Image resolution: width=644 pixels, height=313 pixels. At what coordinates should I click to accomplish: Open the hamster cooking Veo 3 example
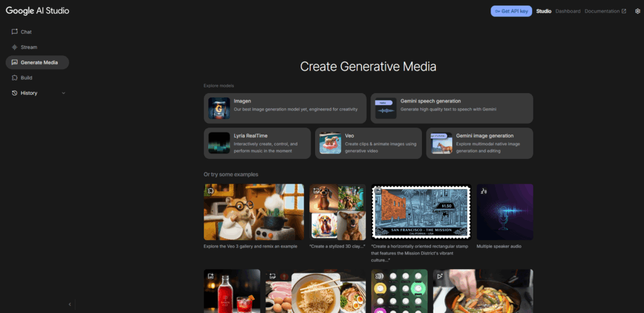254,212
